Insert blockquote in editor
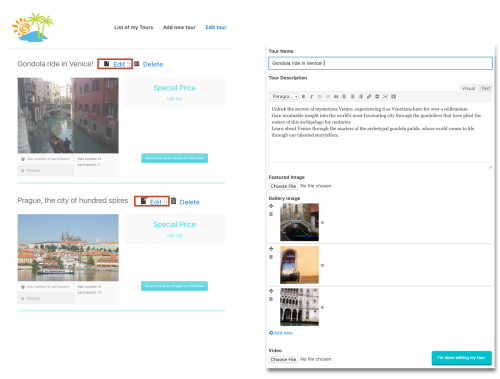Screen dimensions: 500x379 (336, 96)
